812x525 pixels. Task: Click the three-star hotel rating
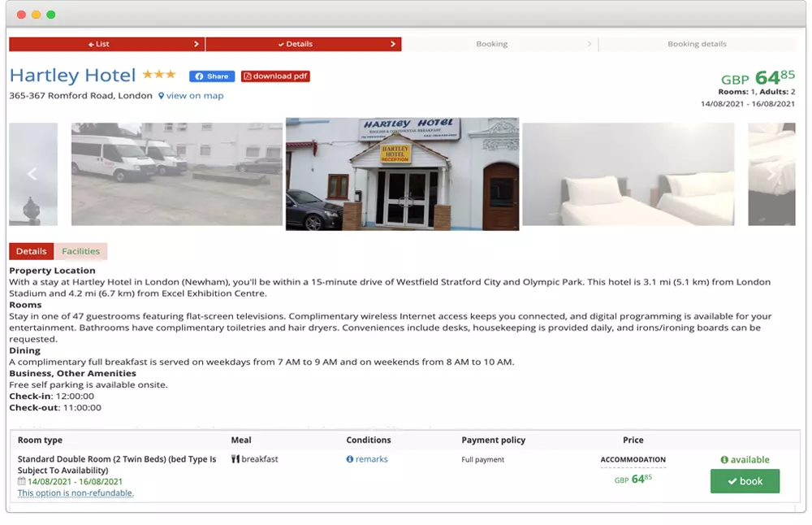tap(159, 75)
